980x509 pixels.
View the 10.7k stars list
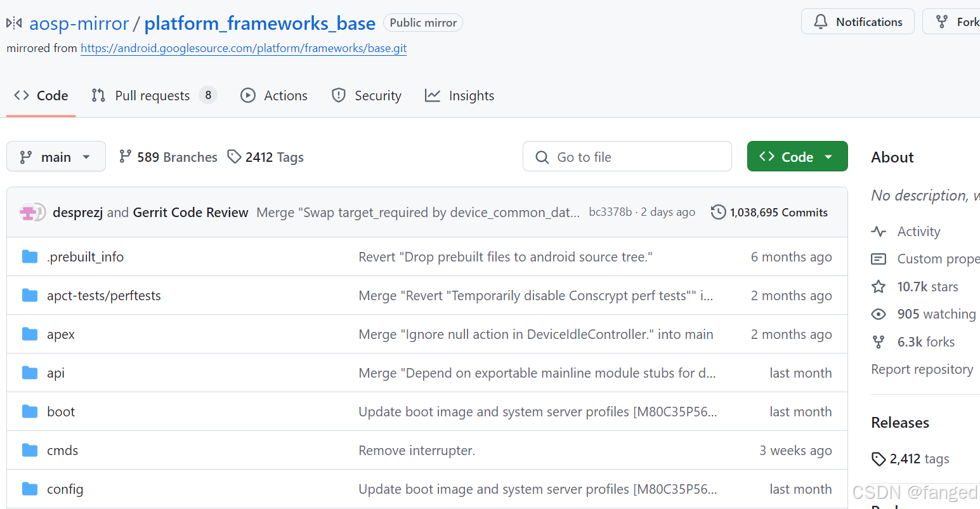[x=927, y=287]
